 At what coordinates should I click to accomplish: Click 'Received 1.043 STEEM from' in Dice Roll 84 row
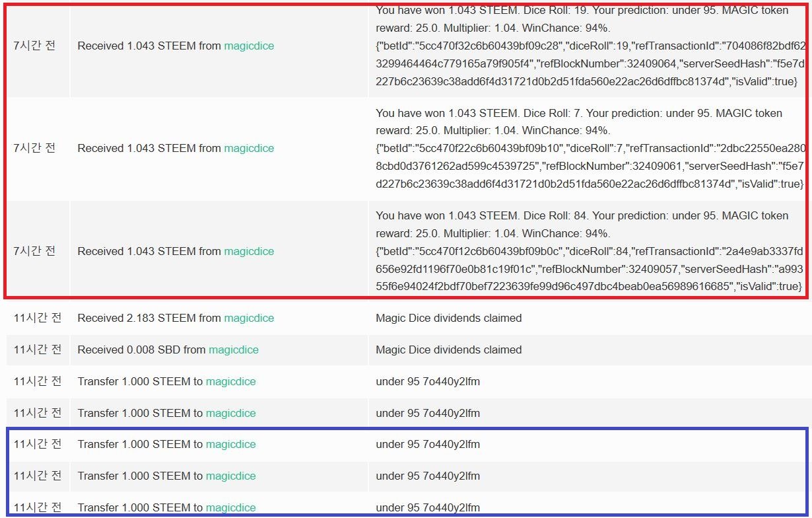[x=149, y=251]
